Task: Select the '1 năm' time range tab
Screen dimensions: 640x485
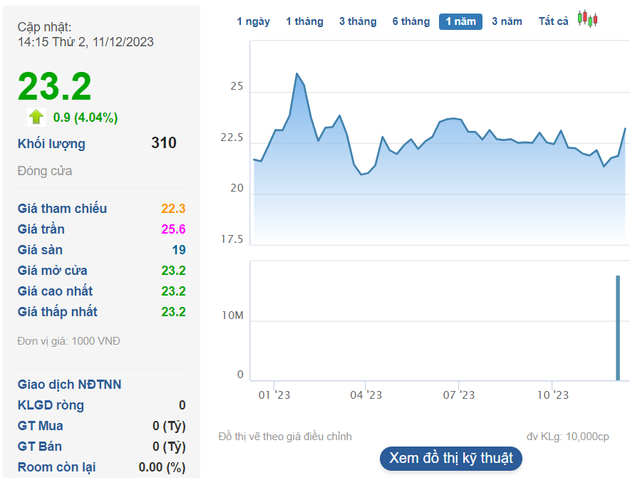Action: pyautogui.click(x=460, y=22)
